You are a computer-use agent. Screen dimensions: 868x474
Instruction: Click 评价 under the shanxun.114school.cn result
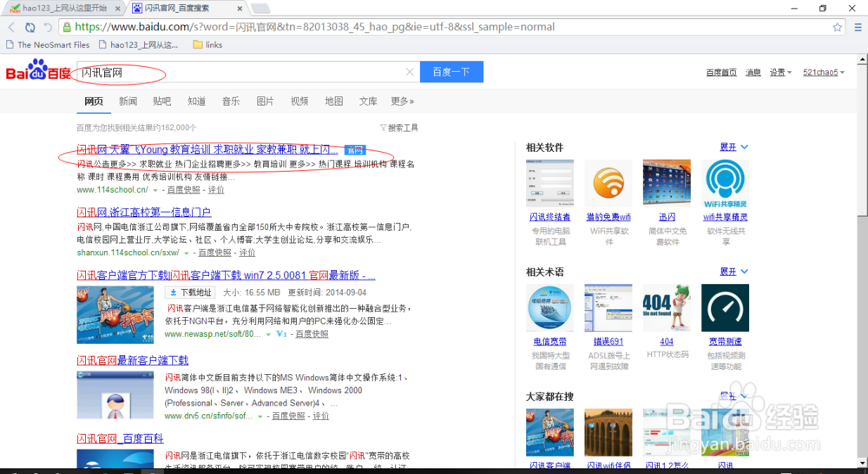click(247, 253)
